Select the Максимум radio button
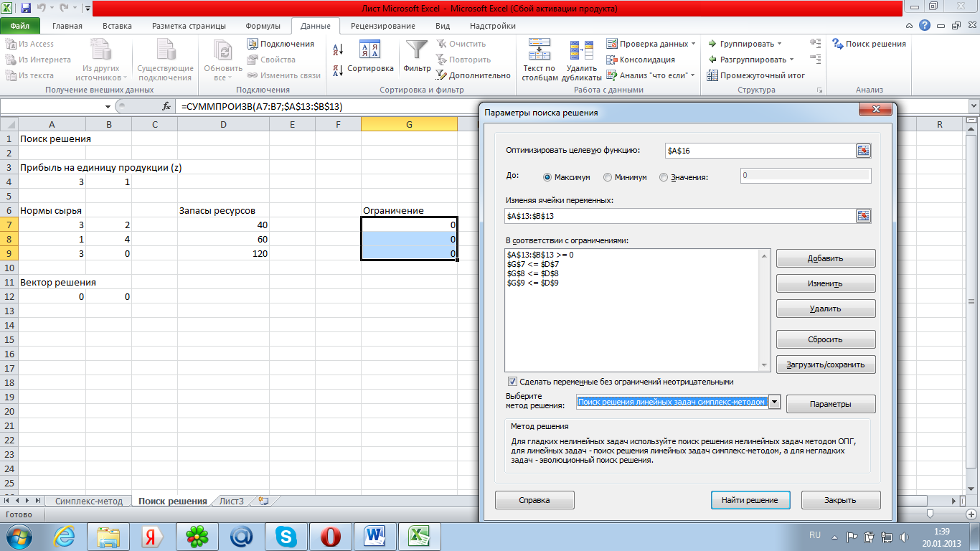 pos(547,177)
